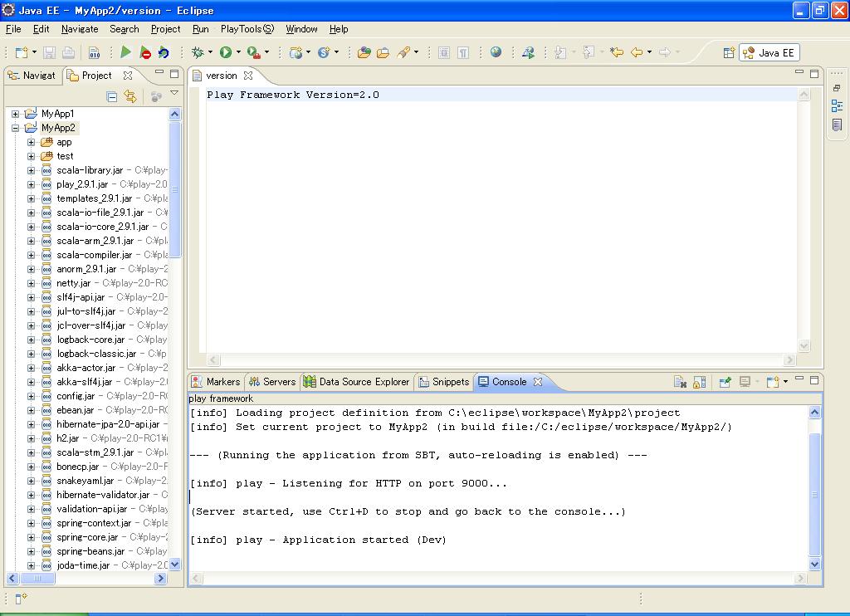The image size is (850, 616).
Task: Maximize the editor area
Action: coord(814,74)
